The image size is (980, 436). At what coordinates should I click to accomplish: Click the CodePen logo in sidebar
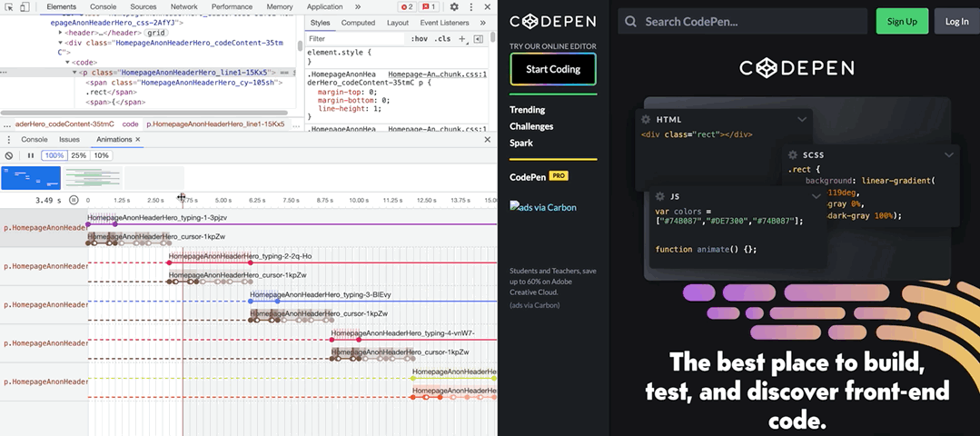[x=552, y=22]
